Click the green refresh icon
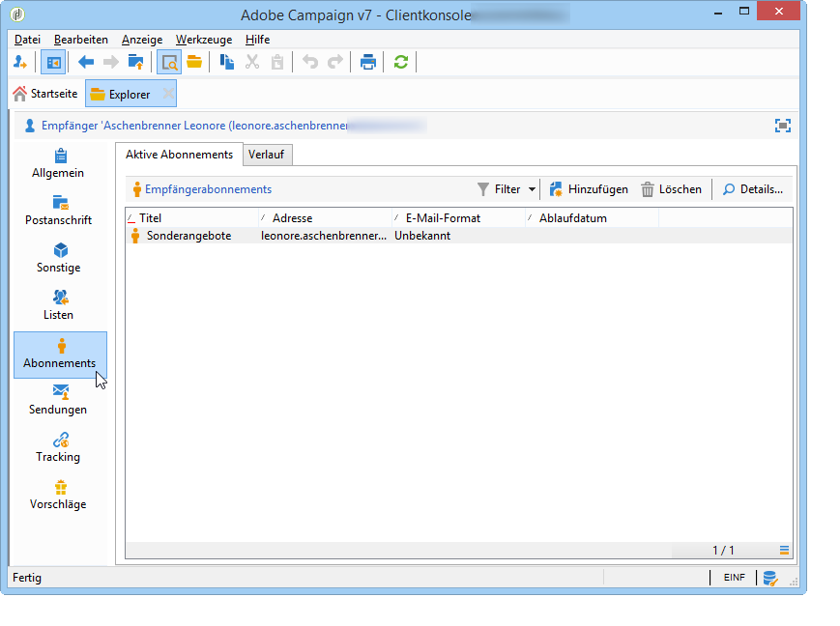Viewport: 840px width, 626px height. (x=401, y=62)
